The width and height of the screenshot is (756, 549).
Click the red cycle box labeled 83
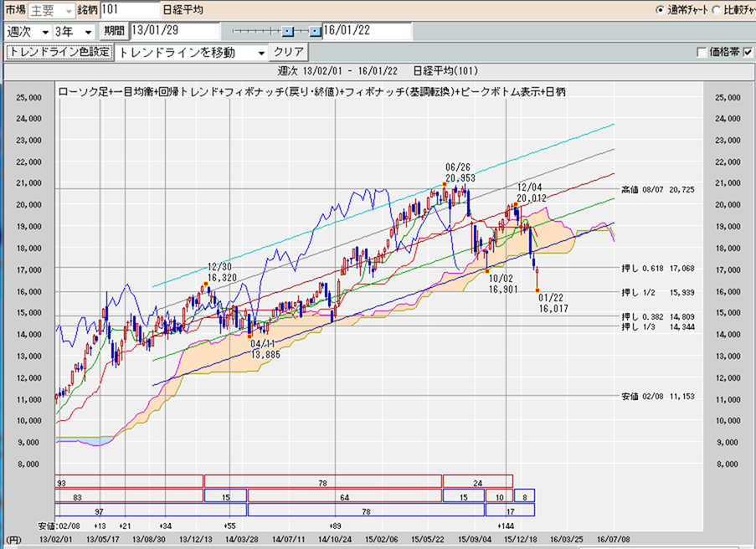tap(129, 495)
